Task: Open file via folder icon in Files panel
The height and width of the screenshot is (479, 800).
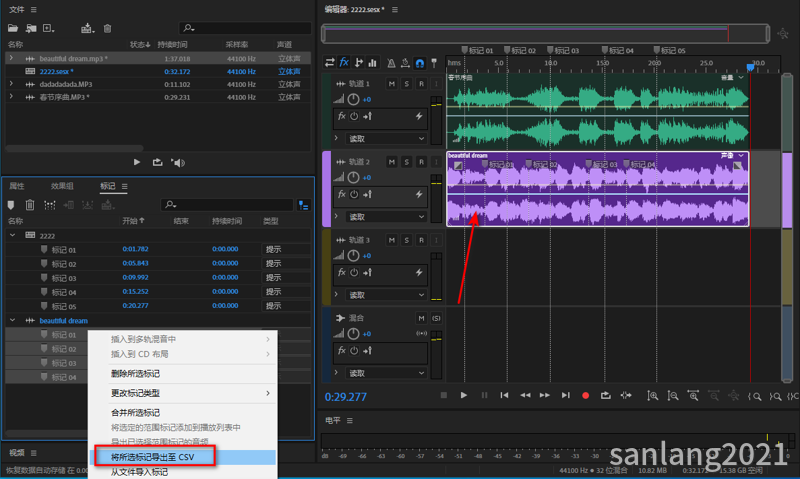Action: click(13, 28)
